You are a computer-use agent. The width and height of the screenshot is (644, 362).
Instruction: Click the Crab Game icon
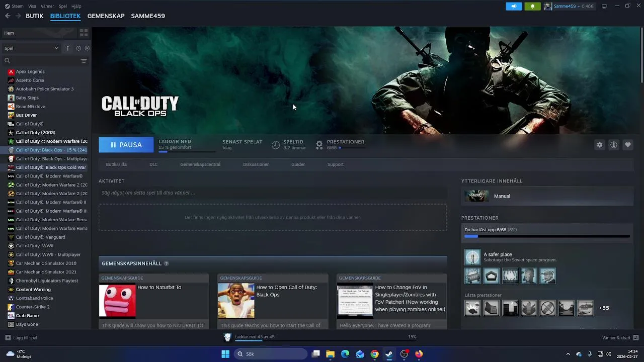11,316
